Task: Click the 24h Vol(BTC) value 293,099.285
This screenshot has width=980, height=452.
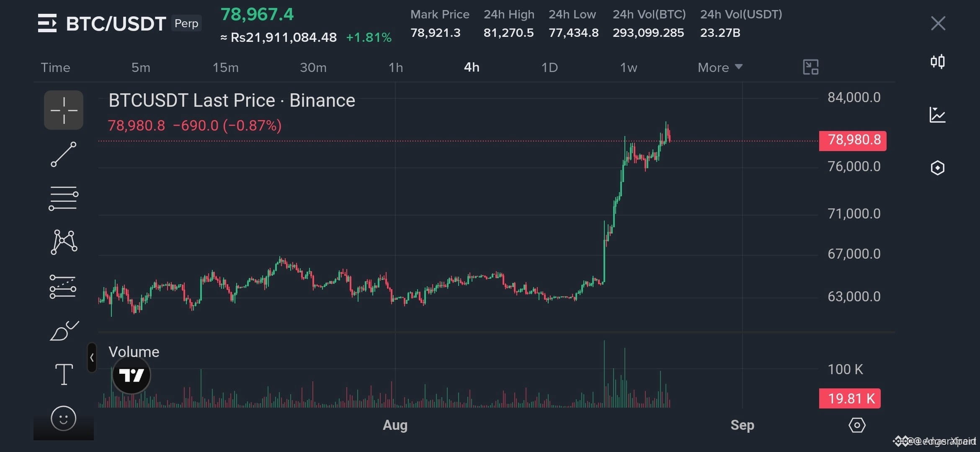Action: (648, 33)
